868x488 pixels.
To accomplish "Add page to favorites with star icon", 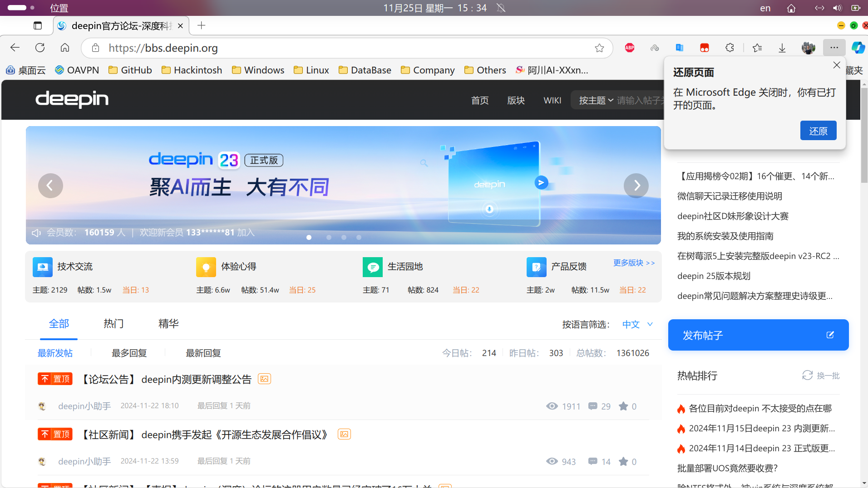I will (599, 48).
